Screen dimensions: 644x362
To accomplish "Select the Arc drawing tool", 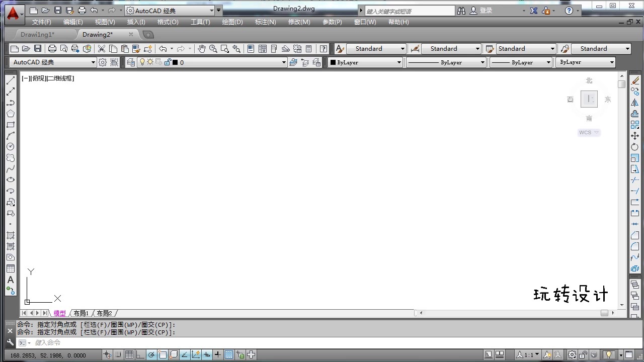I will (11, 136).
